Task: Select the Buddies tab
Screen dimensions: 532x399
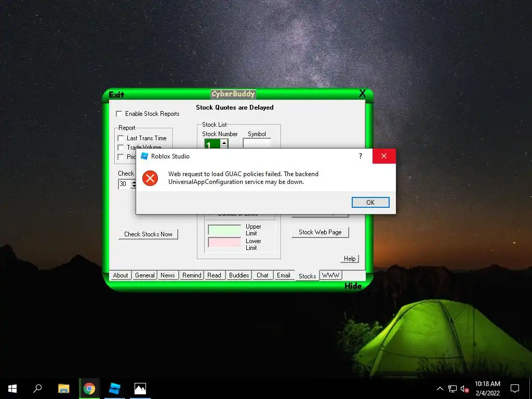Action: (x=239, y=275)
